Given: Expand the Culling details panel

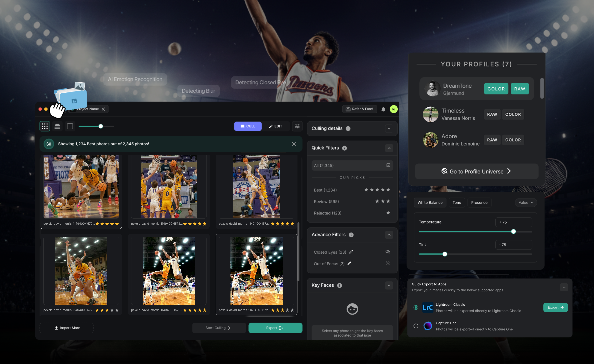Looking at the screenshot, I should click(389, 129).
